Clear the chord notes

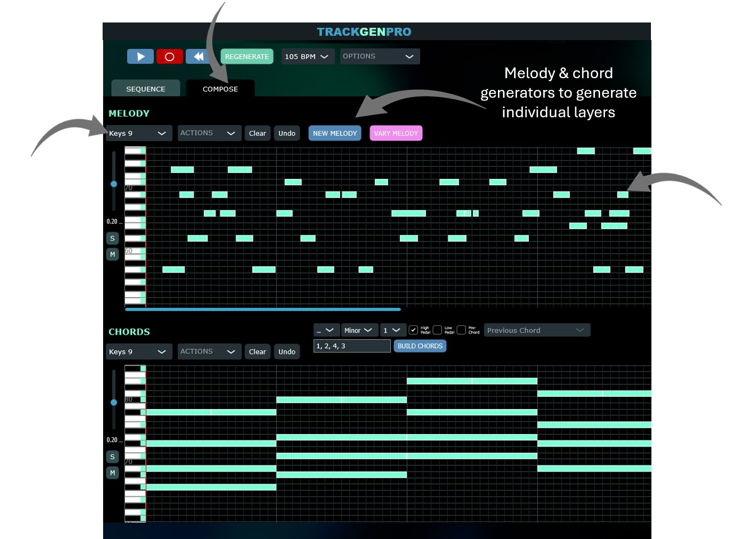[258, 352]
